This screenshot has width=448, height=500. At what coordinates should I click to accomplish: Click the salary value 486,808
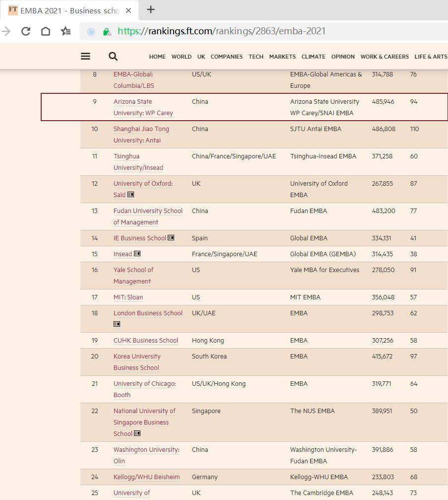(384, 129)
